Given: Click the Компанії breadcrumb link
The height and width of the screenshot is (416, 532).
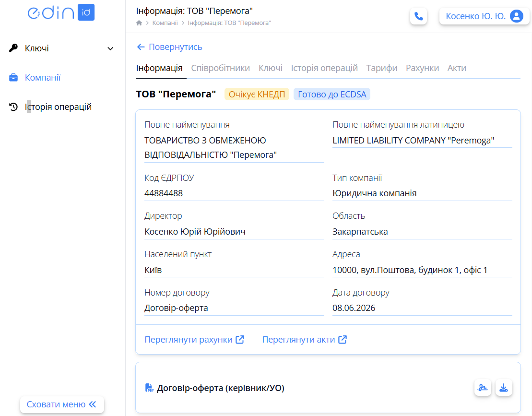Looking at the screenshot, I should click(165, 23).
